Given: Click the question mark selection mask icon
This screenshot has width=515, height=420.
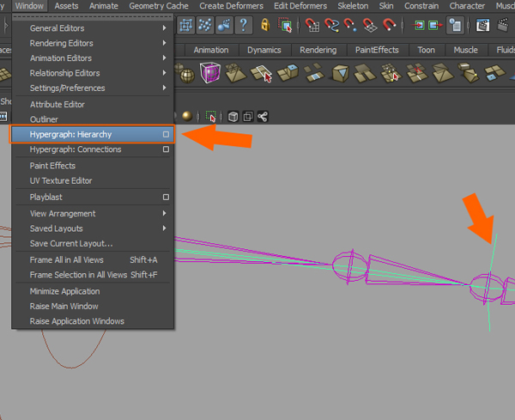Looking at the screenshot, I should (x=244, y=25).
